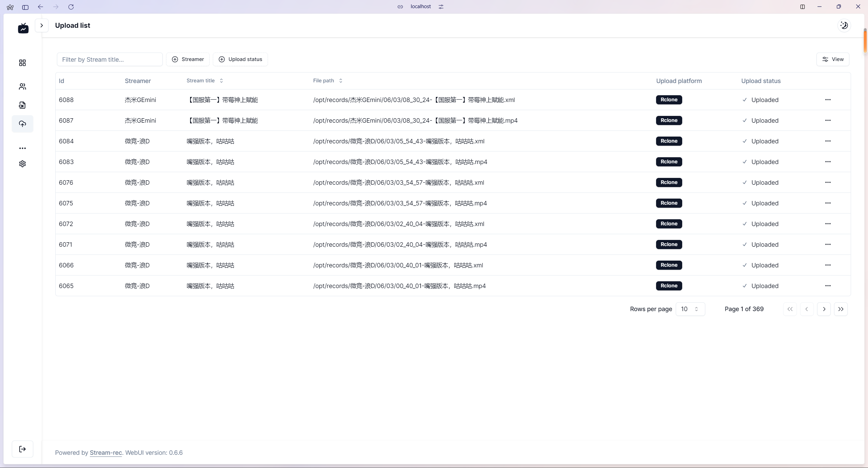Screen dimensions: 868x468
Task: Click the logout icon at bottom left
Action: tap(22, 449)
